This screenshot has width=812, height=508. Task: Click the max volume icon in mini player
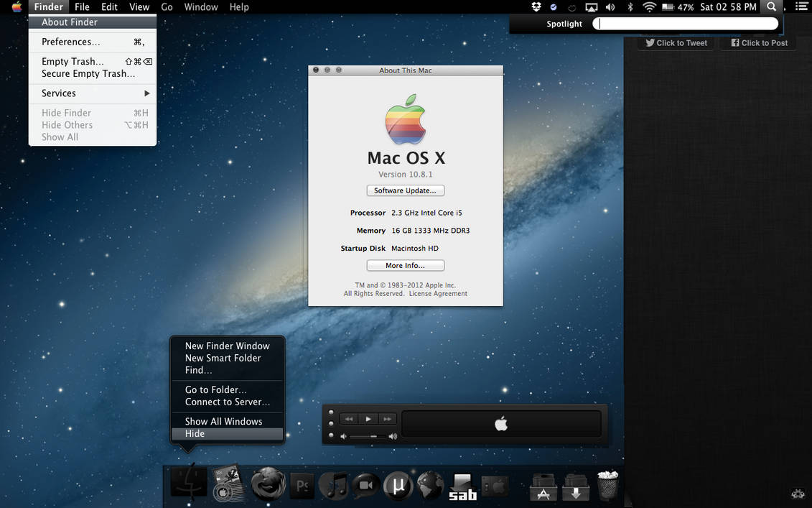(x=393, y=436)
